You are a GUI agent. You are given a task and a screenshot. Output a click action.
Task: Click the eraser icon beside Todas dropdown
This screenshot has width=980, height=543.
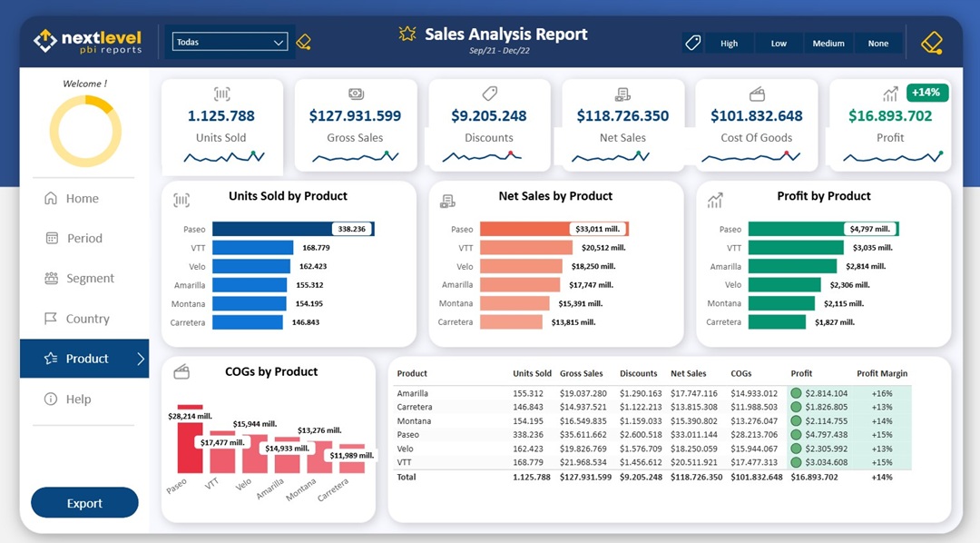click(x=304, y=42)
